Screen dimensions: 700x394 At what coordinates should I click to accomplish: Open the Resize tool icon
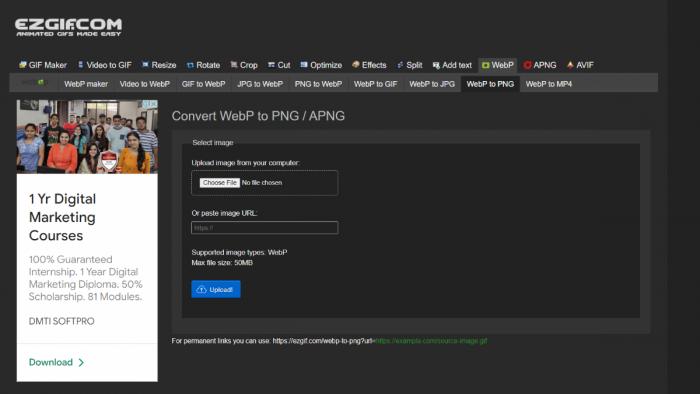(145, 65)
